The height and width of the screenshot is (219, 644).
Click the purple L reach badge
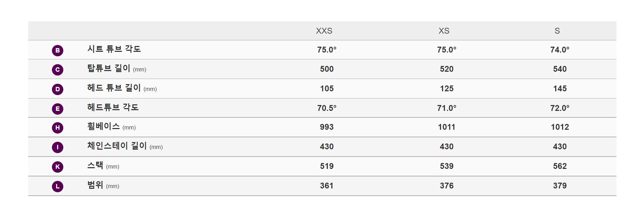(x=57, y=186)
